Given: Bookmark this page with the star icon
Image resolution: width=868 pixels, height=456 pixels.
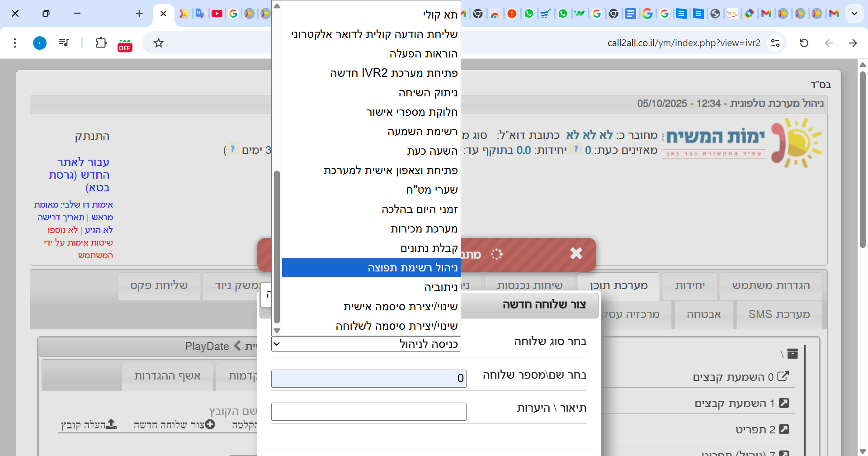Looking at the screenshot, I should [x=158, y=43].
